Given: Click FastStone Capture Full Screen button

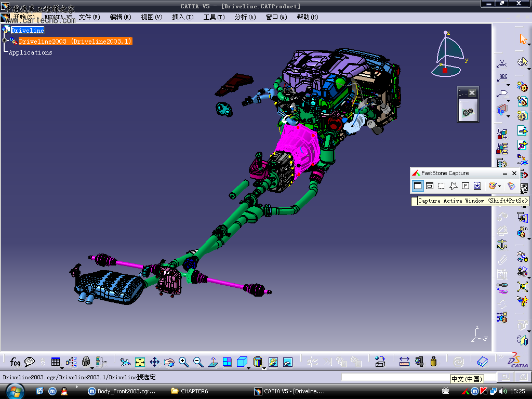Looking at the screenshot, I should click(x=465, y=185).
